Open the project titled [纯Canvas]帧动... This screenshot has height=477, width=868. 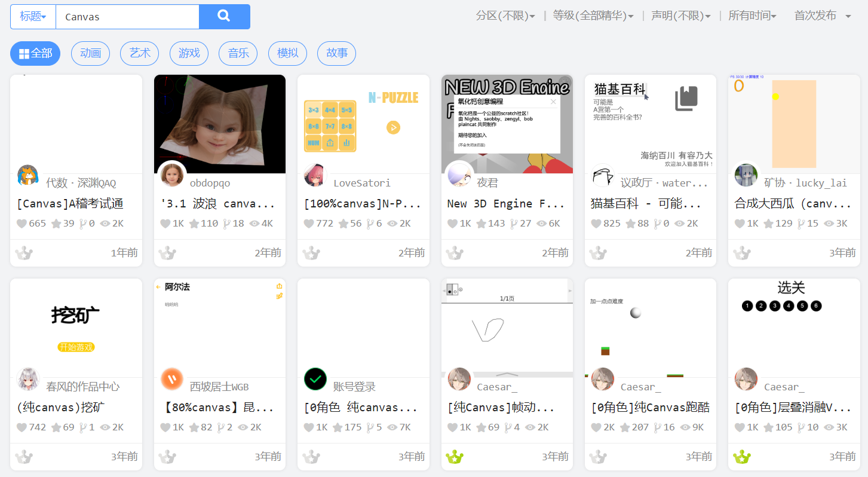pos(501,407)
